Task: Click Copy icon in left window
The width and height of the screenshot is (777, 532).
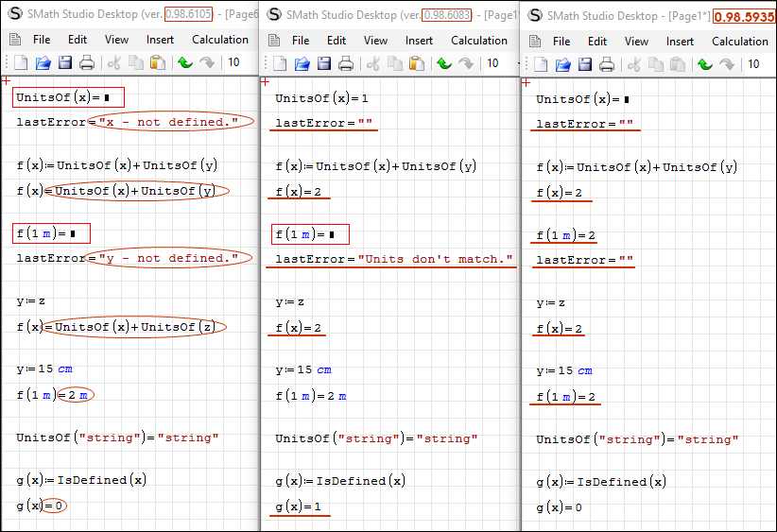Action: tap(135, 62)
